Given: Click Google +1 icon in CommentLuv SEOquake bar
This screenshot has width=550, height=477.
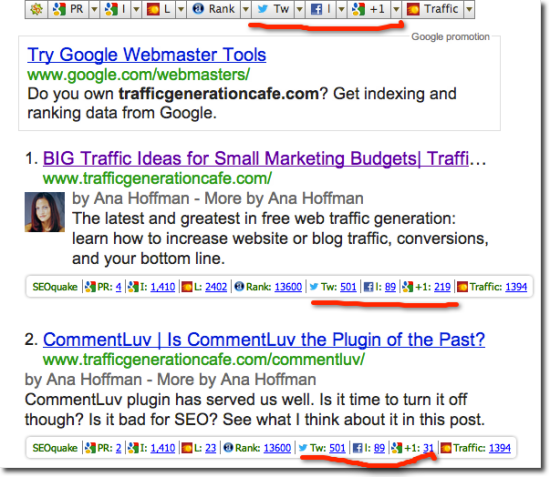Looking at the screenshot, I should click(x=396, y=448).
